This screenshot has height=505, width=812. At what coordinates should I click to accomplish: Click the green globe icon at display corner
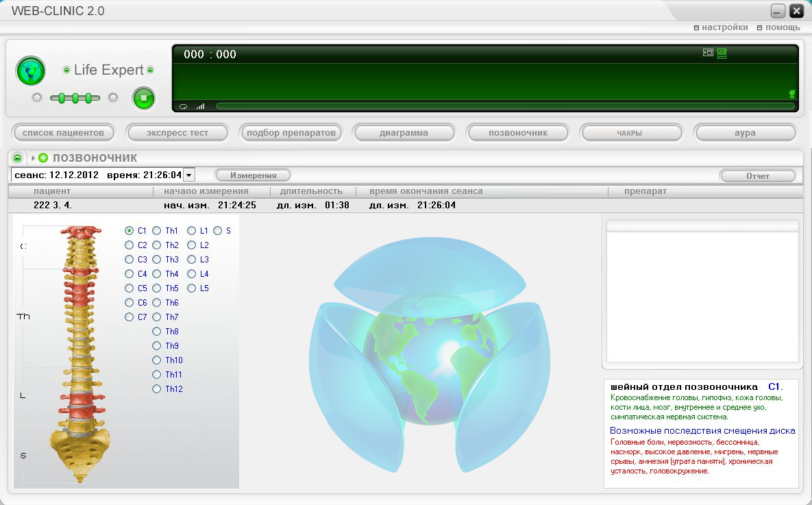click(792, 94)
